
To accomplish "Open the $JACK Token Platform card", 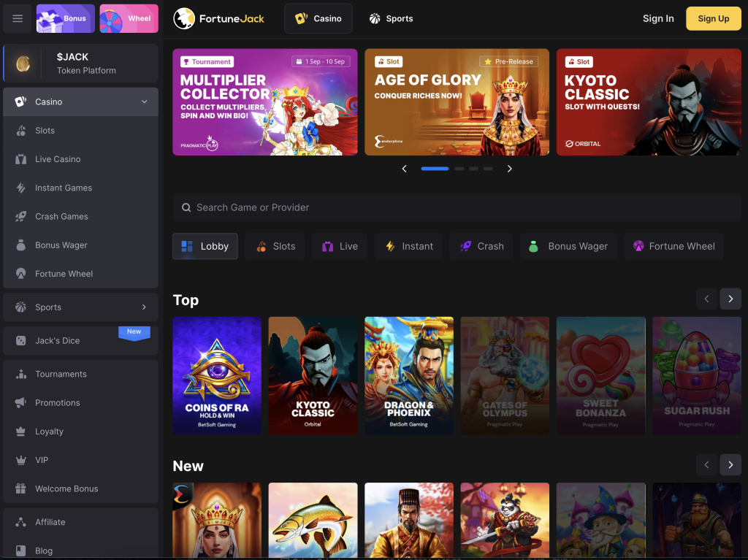I will [80, 64].
